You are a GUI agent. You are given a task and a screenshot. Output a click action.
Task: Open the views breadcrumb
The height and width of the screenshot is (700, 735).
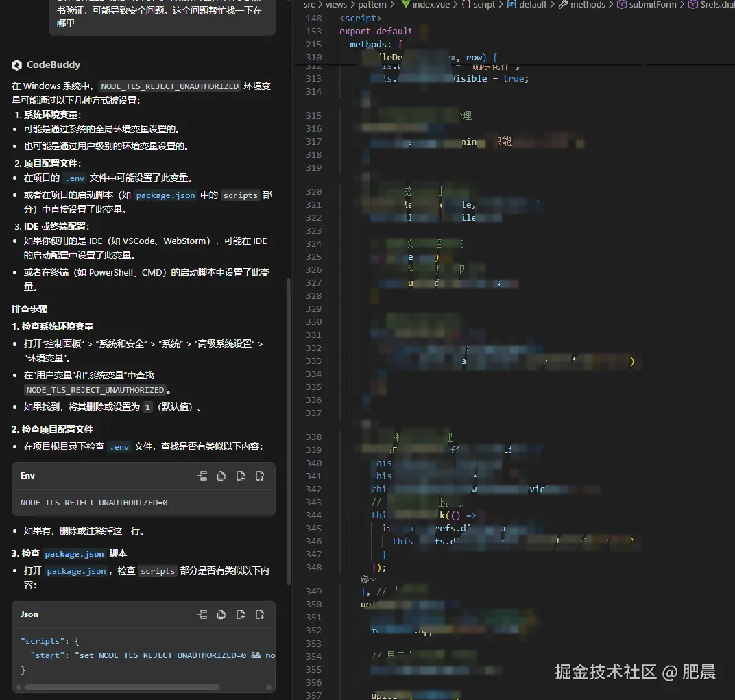[x=336, y=5]
